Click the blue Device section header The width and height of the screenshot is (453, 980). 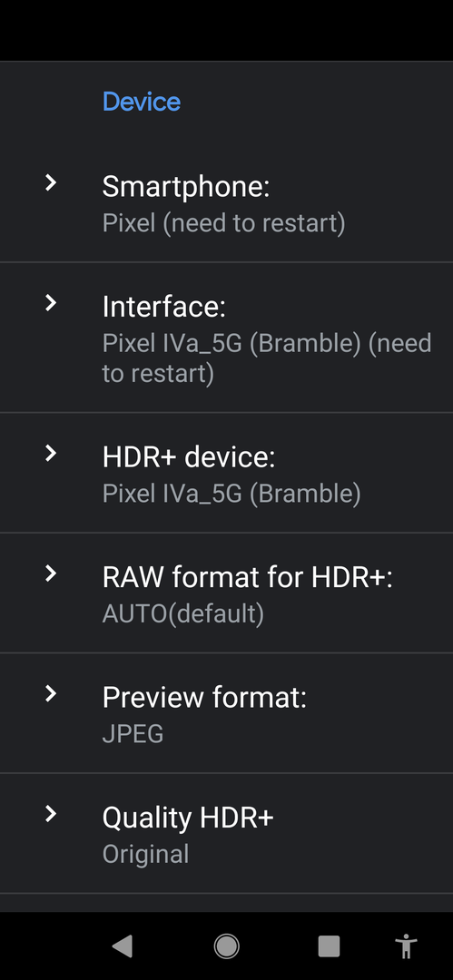(142, 102)
